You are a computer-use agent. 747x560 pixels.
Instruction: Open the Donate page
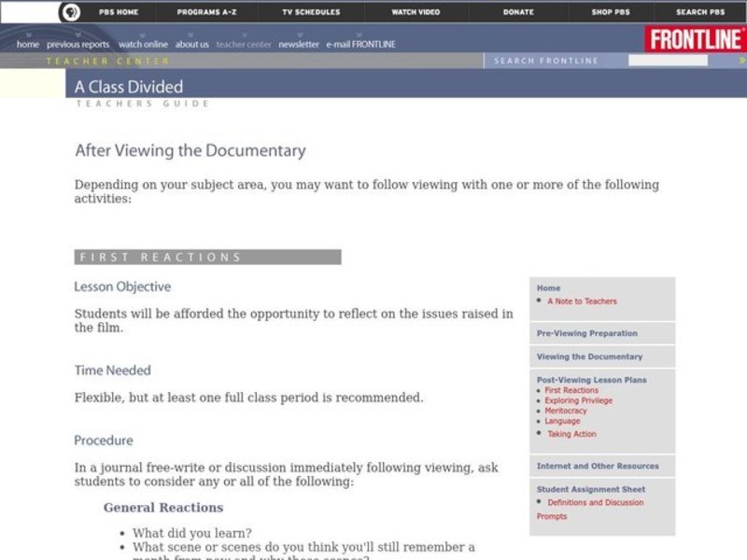518,12
